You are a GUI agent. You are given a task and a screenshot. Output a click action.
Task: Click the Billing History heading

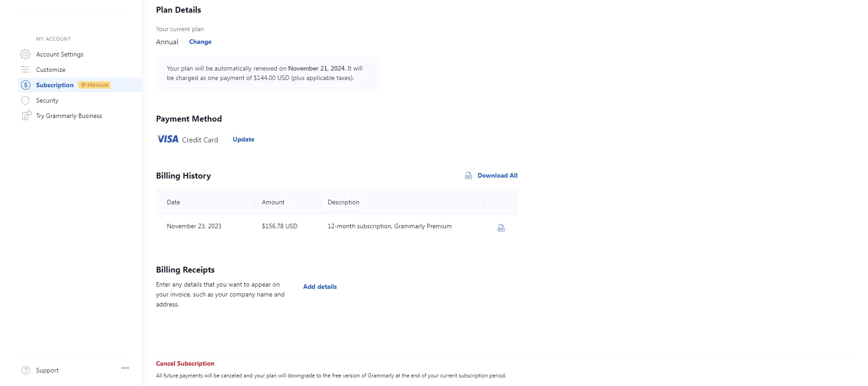184,176
